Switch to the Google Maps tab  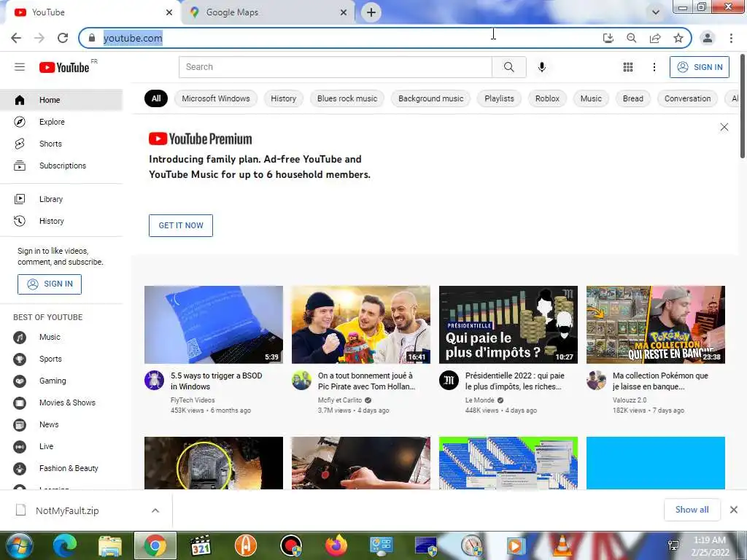(x=269, y=12)
